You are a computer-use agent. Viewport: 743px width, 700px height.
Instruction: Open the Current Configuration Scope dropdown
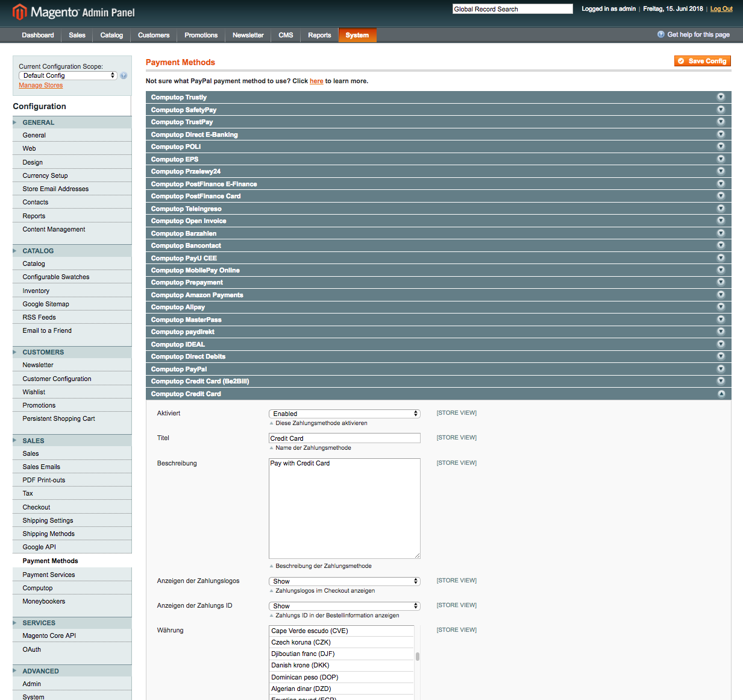point(68,75)
